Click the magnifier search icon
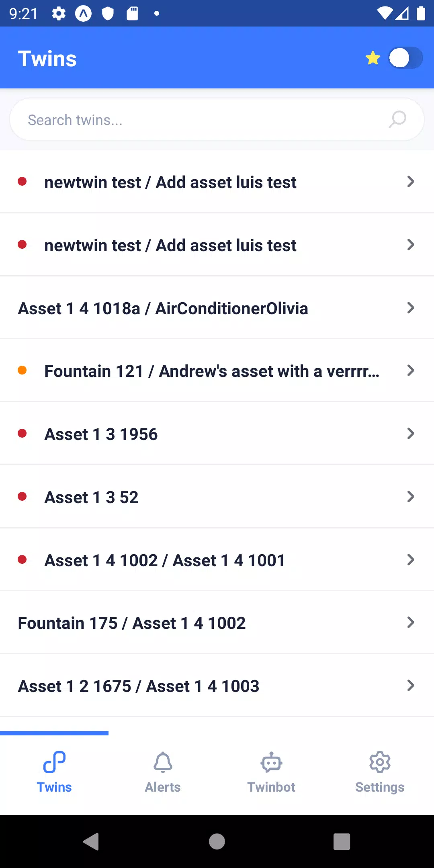 pyautogui.click(x=397, y=119)
